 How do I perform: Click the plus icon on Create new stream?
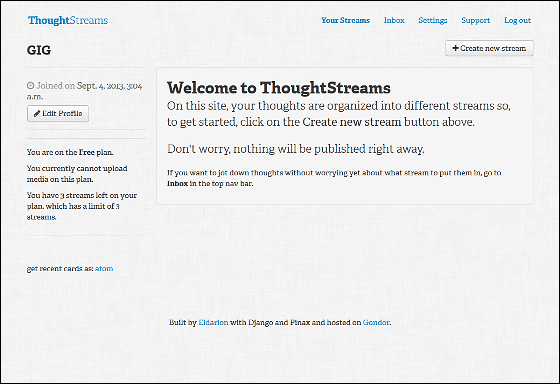point(455,48)
